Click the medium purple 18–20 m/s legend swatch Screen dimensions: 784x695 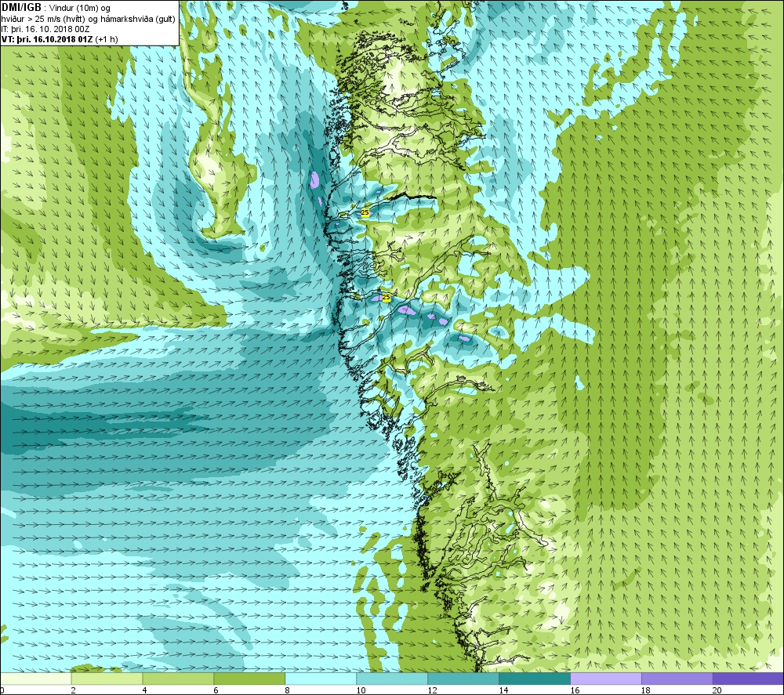677,679
